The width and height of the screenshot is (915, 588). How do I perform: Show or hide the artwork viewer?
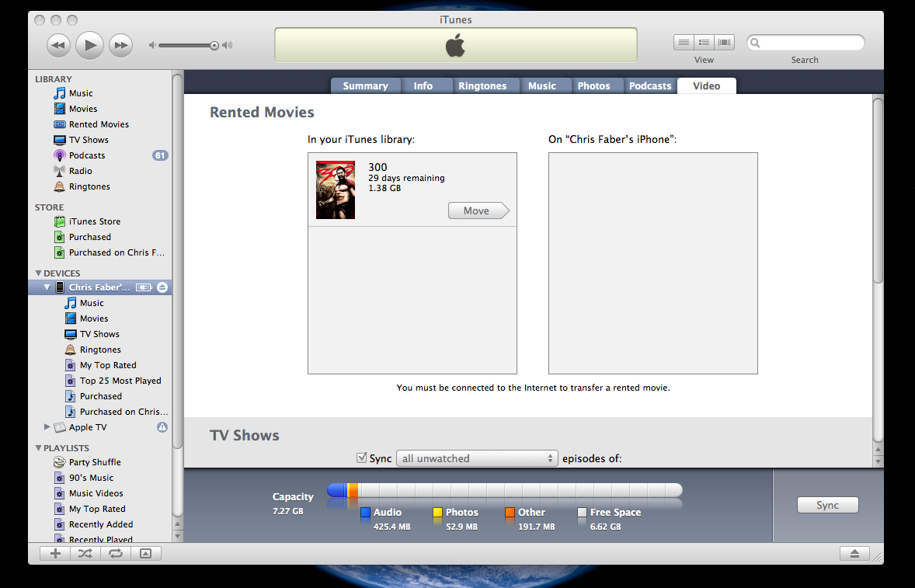coord(146,554)
